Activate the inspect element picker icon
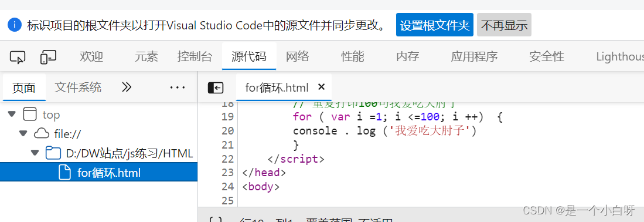644x222 pixels. [18, 57]
